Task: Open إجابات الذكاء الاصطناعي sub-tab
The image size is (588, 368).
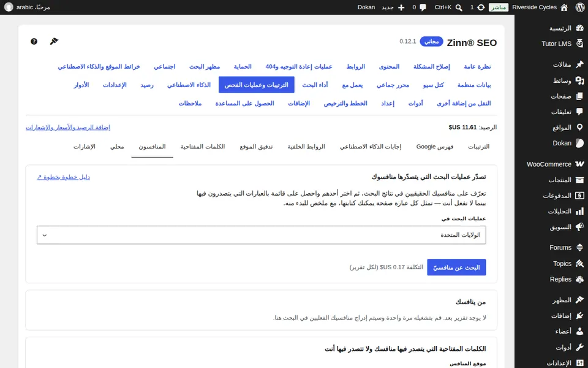Action: 371,147
